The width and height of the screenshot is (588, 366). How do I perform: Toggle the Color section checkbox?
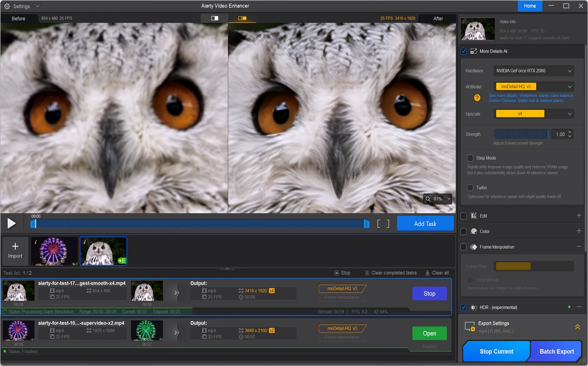tap(464, 231)
